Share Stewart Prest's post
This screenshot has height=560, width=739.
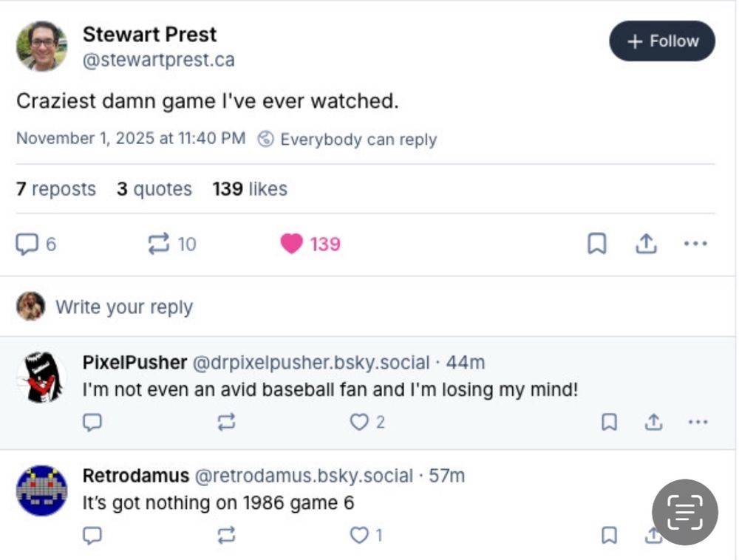pyautogui.click(x=646, y=244)
